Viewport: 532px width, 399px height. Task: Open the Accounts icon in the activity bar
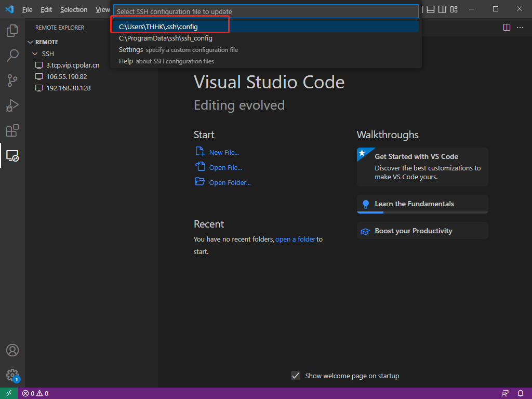point(11,350)
